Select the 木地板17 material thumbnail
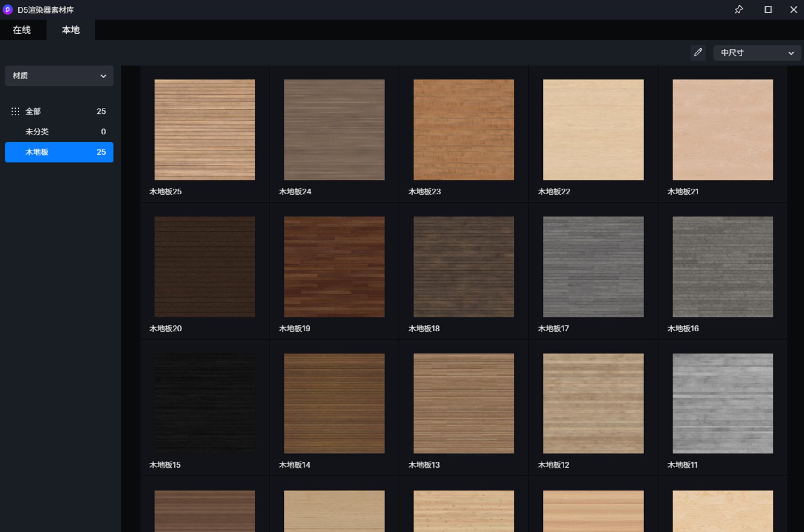This screenshot has width=804, height=532. point(593,267)
